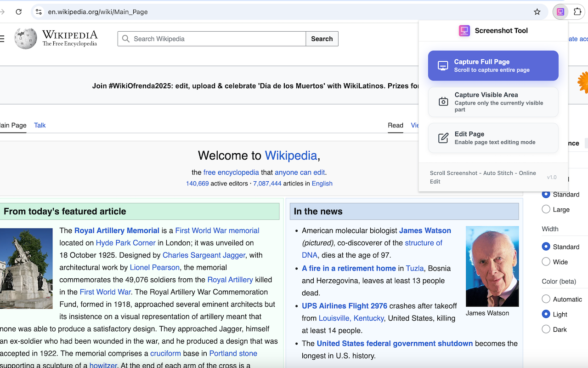Open the 7,087,444 articles link

[x=267, y=184]
